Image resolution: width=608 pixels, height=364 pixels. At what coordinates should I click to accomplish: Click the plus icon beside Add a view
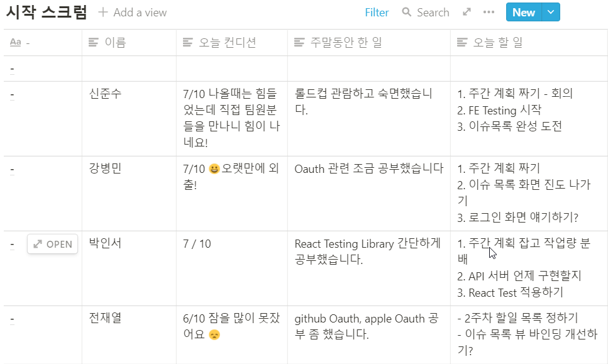(103, 13)
